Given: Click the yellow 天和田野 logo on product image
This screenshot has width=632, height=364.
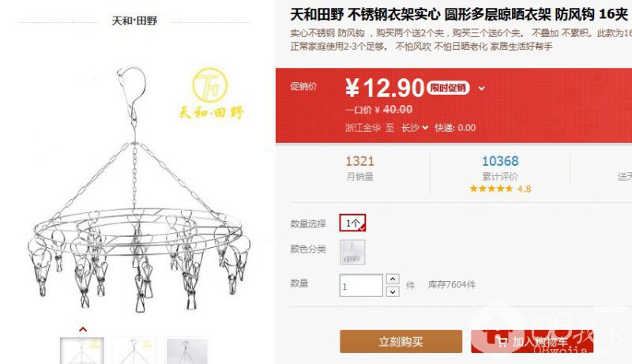Looking at the screenshot, I should click(211, 93).
